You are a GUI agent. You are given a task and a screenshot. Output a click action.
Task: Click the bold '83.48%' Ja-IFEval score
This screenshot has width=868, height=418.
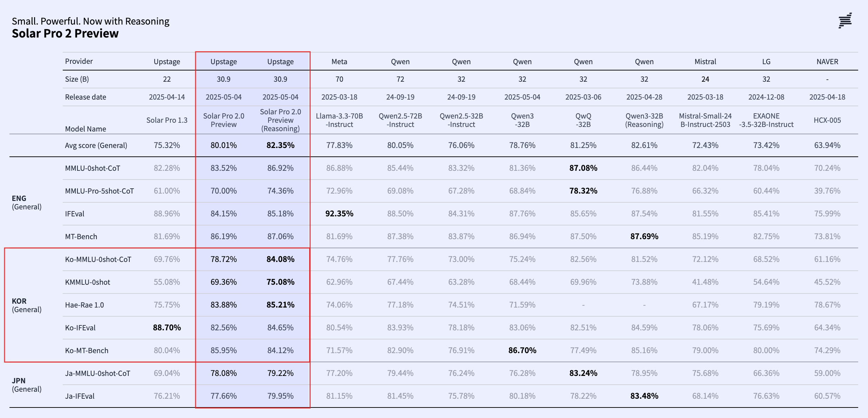(x=644, y=396)
